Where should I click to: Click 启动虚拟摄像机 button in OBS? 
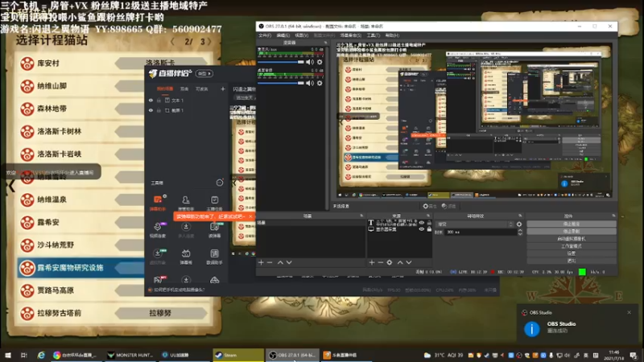[572, 238]
